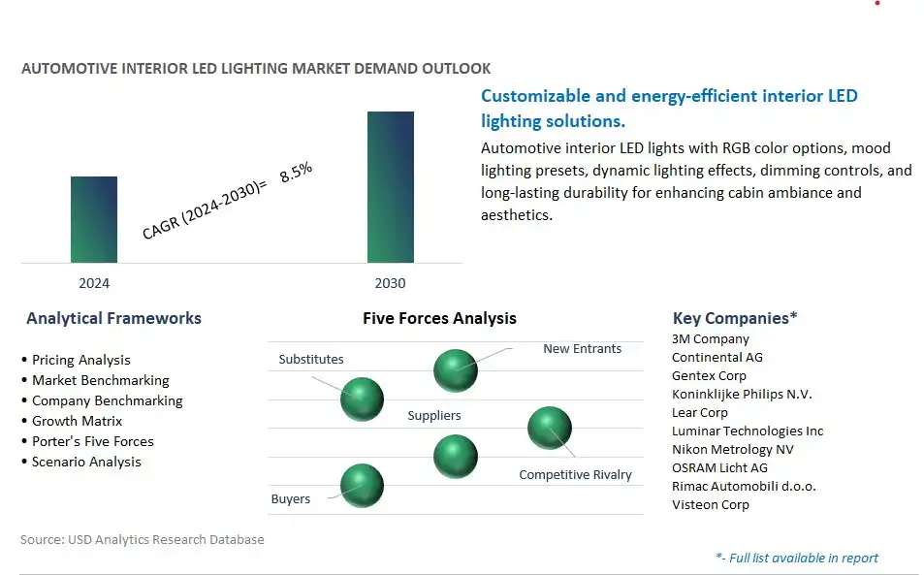Select the Suppliers green sphere
Image resolution: width=924 pixels, height=575 pixels.
click(x=456, y=457)
